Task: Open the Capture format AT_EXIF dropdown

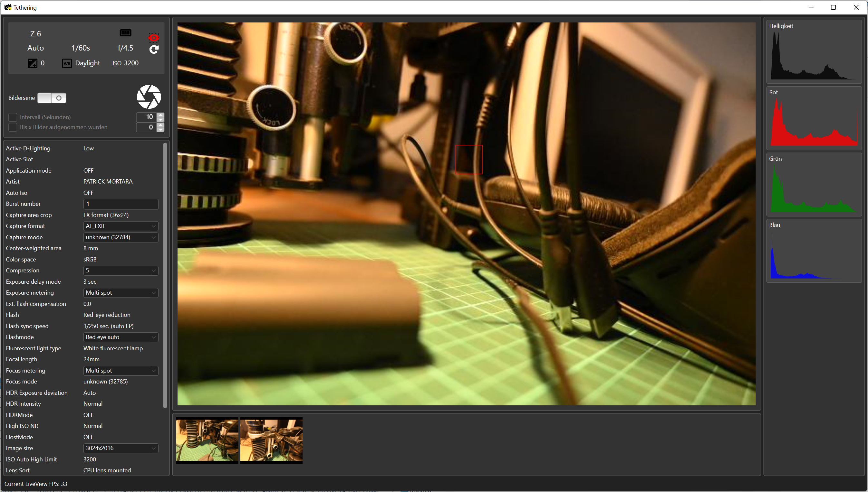Action: tap(121, 226)
